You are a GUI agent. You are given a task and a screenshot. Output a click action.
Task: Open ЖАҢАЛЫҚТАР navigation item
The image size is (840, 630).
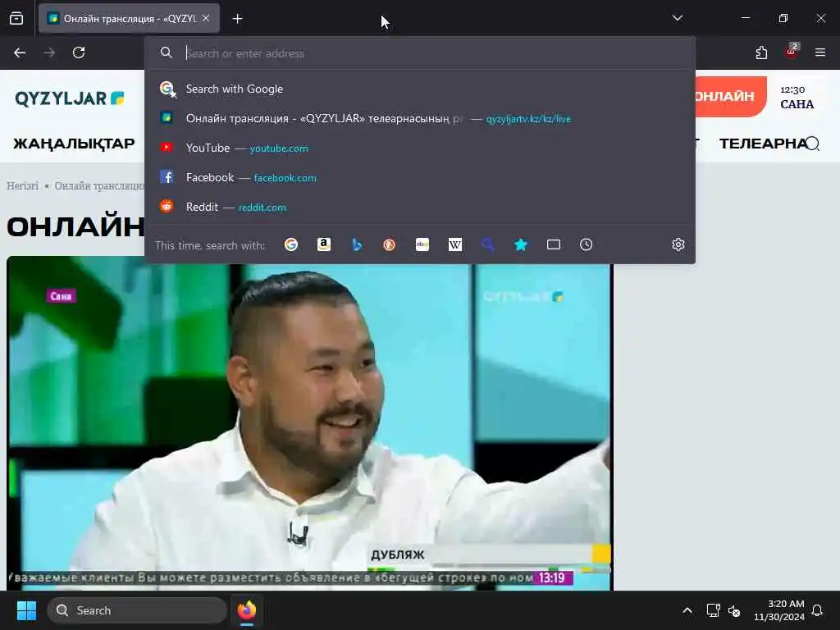pyautogui.click(x=74, y=144)
